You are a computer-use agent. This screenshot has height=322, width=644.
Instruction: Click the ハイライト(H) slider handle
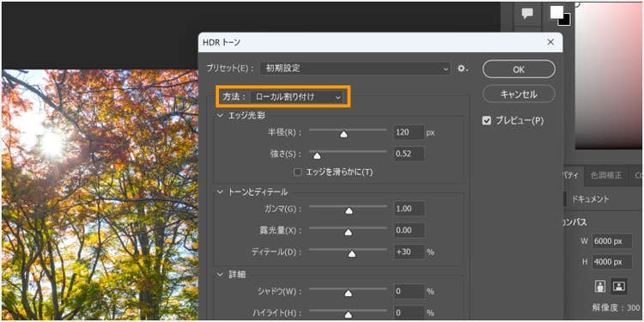(x=349, y=315)
